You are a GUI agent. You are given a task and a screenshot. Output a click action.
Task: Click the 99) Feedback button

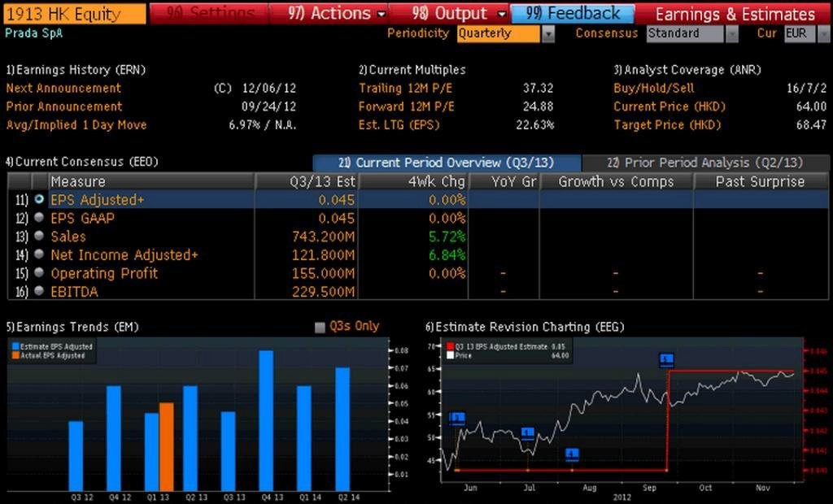click(573, 14)
